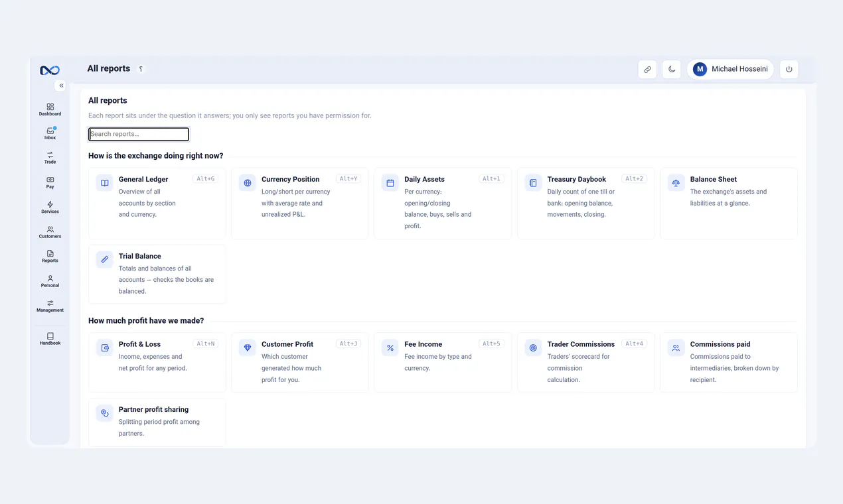Screen dimensions: 843x504
Task: Open Management settings in sidebar
Action: coord(50,306)
